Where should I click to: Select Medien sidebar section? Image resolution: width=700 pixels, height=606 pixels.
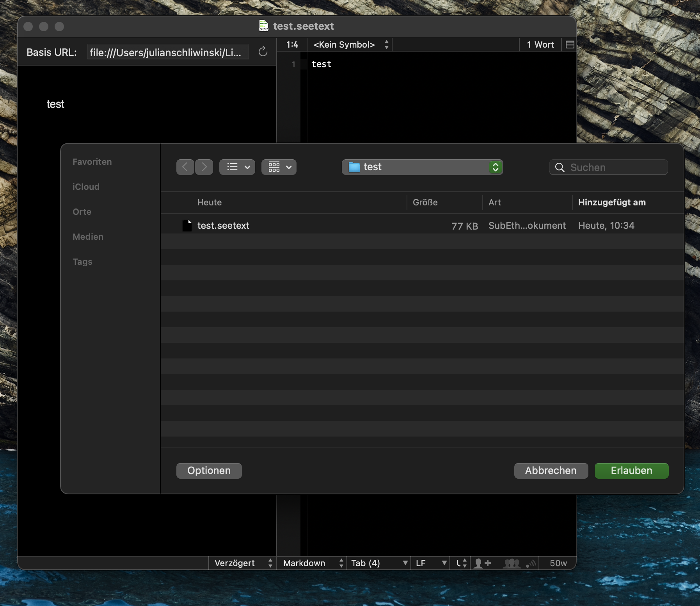click(88, 237)
